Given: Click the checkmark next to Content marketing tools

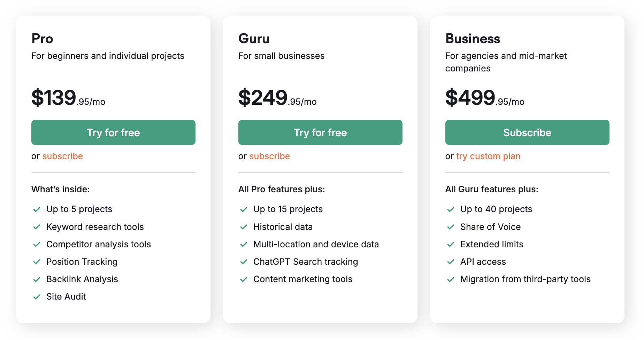Looking at the screenshot, I should pos(243,279).
